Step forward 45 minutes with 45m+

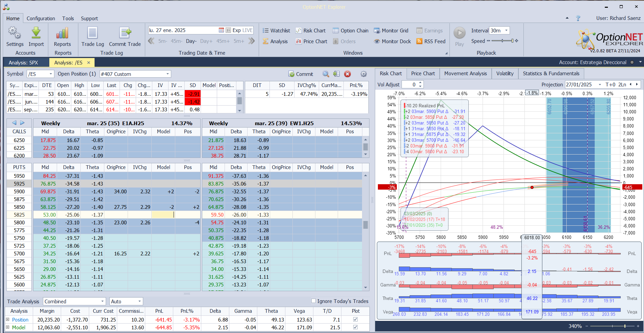point(223,41)
